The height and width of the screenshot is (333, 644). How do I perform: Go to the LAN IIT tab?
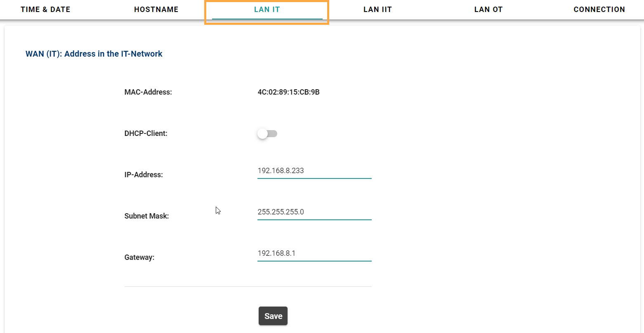click(377, 10)
